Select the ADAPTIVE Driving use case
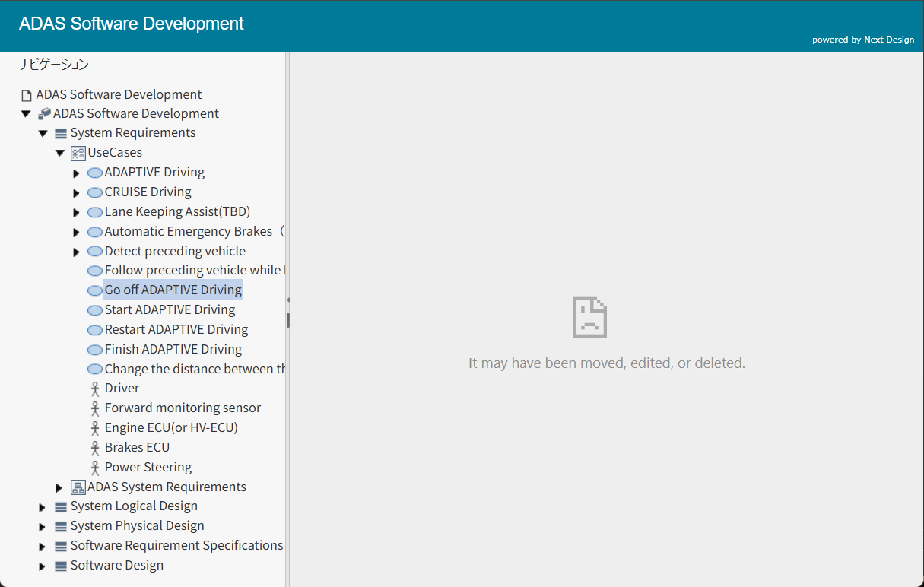Image resolution: width=924 pixels, height=587 pixels. click(154, 172)
